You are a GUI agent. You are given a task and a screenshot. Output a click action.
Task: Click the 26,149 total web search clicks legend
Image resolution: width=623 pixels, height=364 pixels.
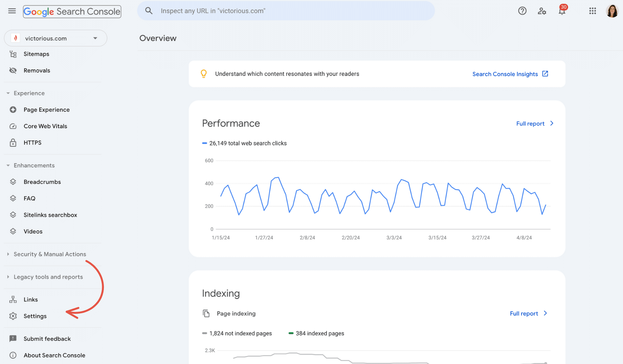(244, 143)
